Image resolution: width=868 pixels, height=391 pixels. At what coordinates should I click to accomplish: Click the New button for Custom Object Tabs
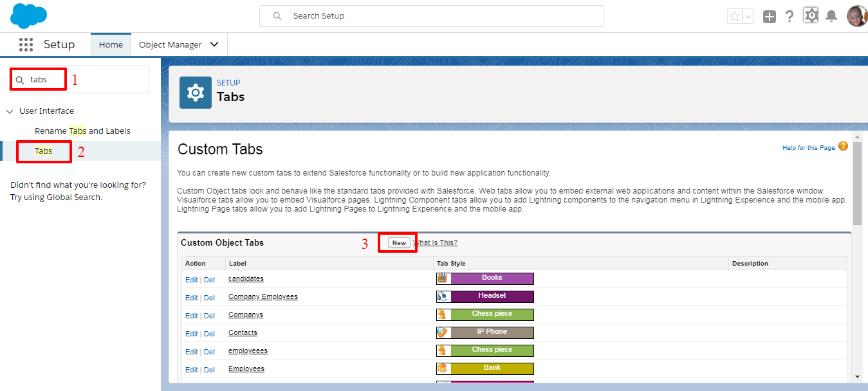pos(398,242)
